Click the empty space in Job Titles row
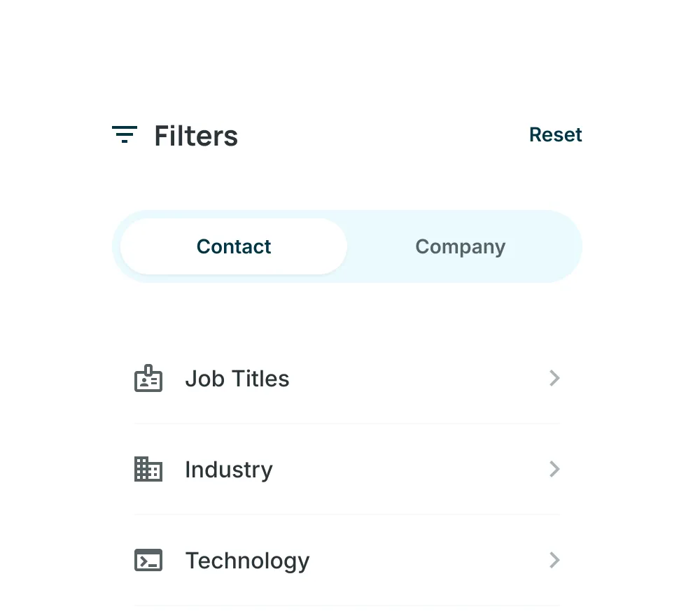700x616 pixels. (419, 379)
